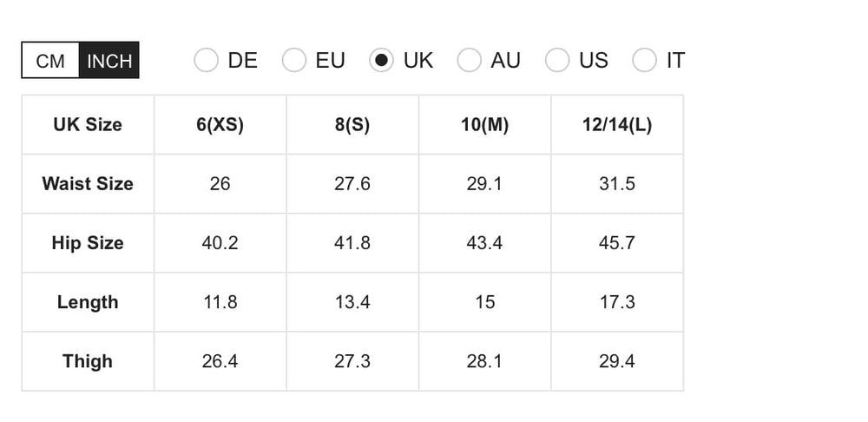868x422 pixels.
Task: Select the 'Hip Size' row label
Action: tap(88, 242)
